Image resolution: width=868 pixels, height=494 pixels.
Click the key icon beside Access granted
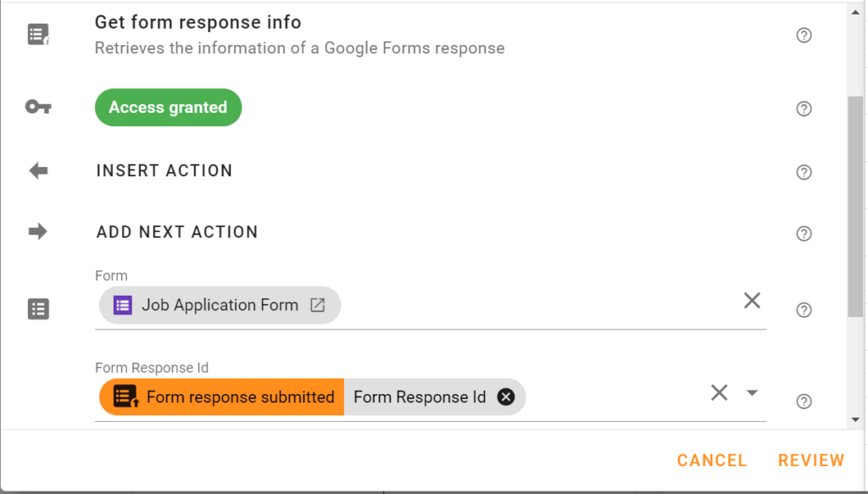pyautogui.click(x=38, y=108)
